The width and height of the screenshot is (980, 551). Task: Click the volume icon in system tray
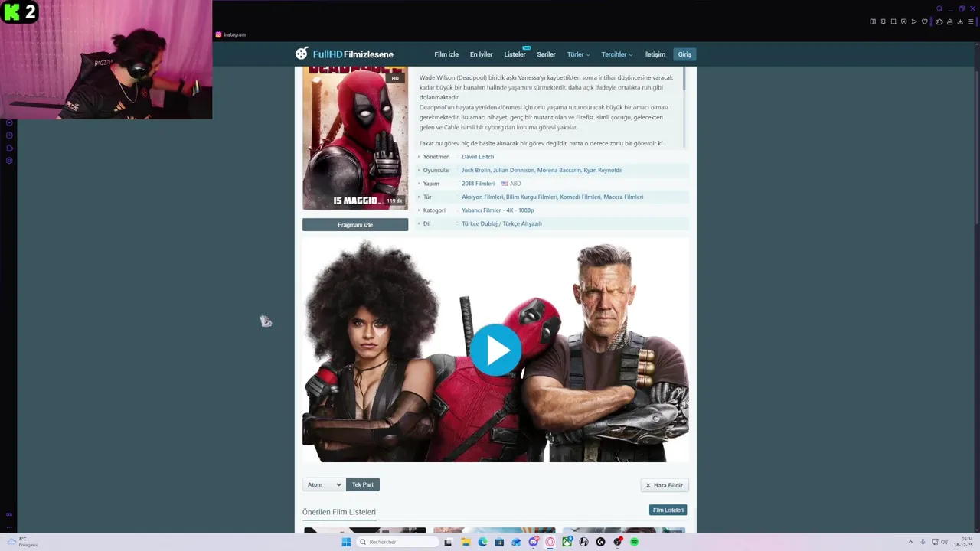(944, 542)
